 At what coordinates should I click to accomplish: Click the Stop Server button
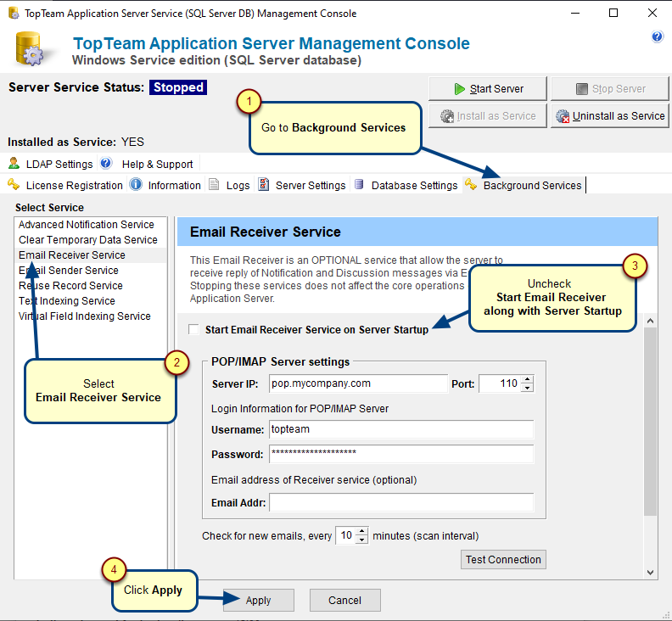coord(609,89)
